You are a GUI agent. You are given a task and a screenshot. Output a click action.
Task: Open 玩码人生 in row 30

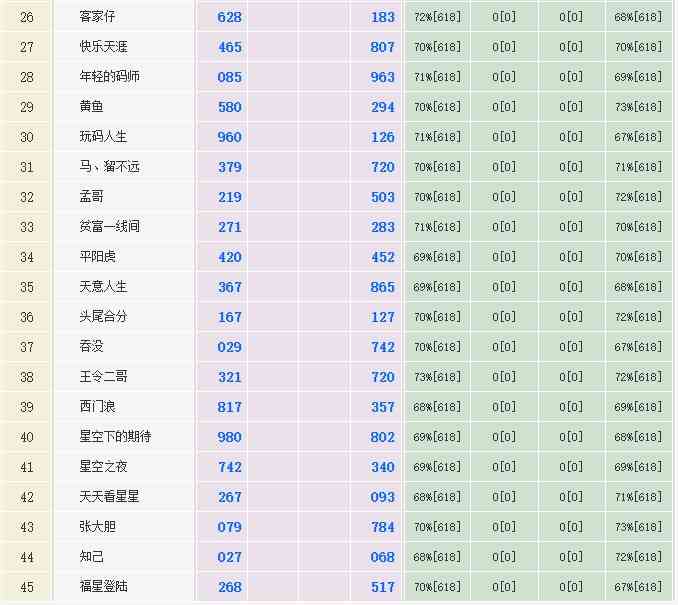(104, 137)
